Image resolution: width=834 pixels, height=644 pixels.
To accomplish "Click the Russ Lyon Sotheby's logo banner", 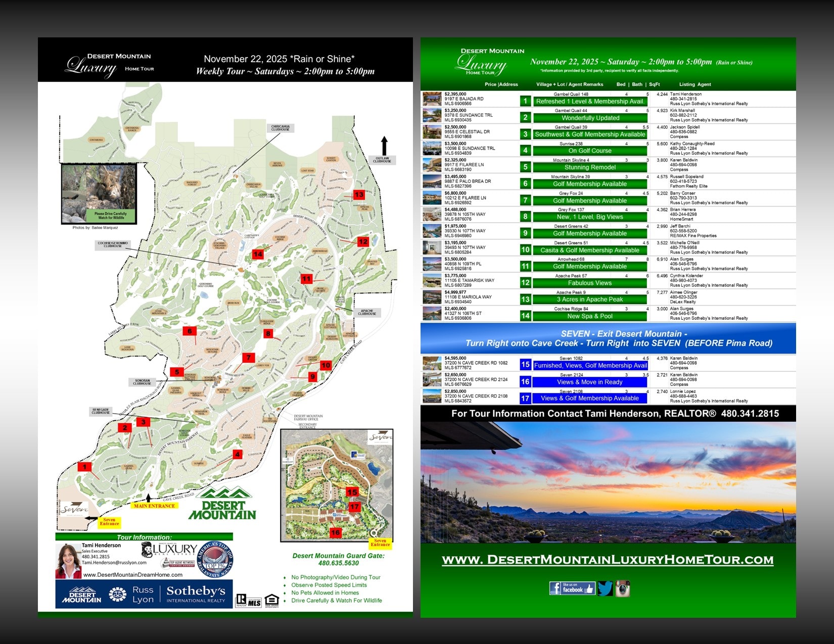I will coord(144,594).
